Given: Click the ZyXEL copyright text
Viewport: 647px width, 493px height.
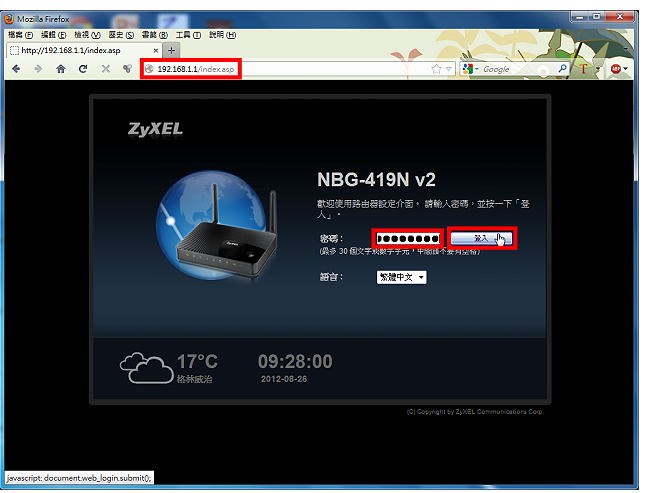Looking at the screenshot, I should (x=475, y=412).
